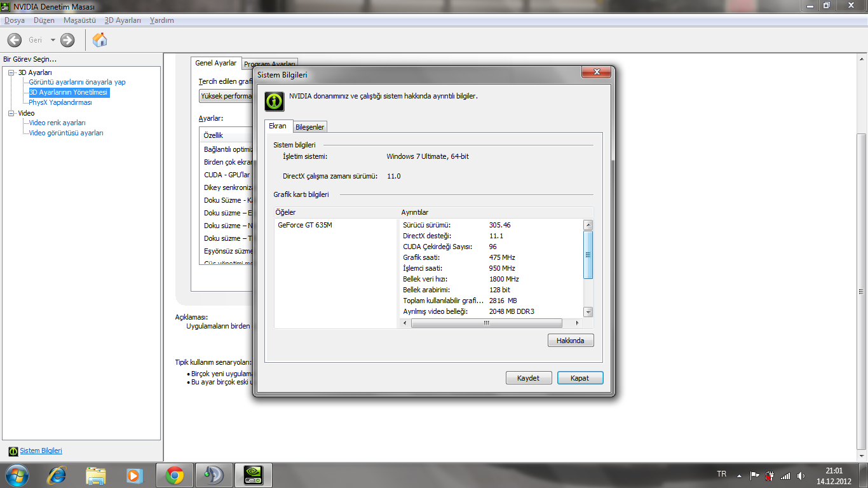
Task: Click horizontal scrollbar left arrow in details
Action: coord(406,323)
